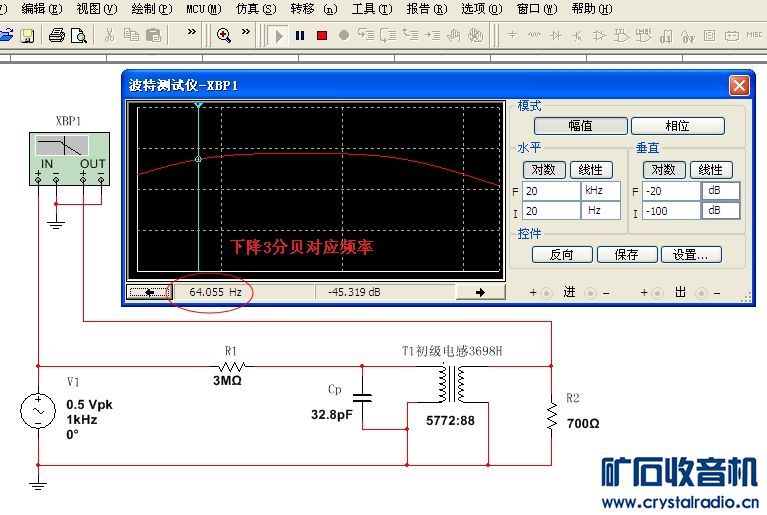Open the kHz unit selector for horizontal F
This screenshot has height=515, width=767.
[x=600, y=190]
